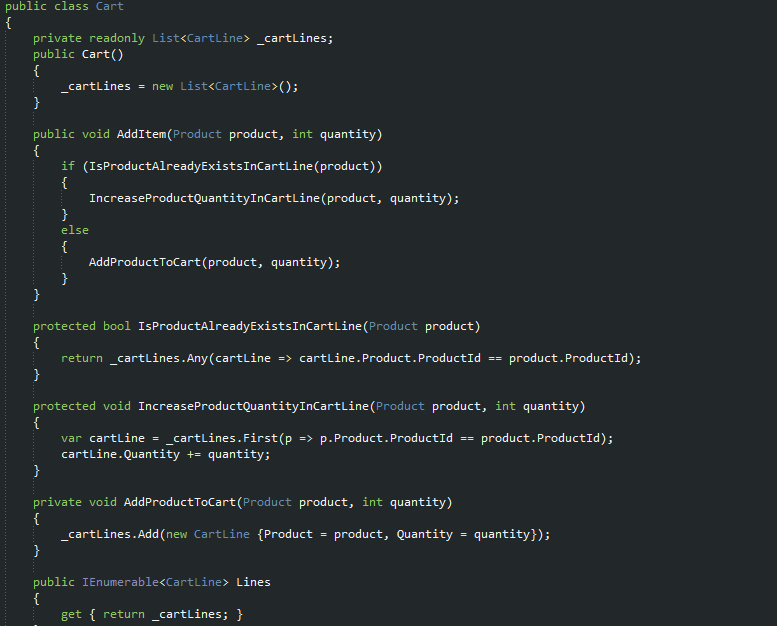Click the '=>' lambda arrow in the Any call
This screenshot has height=626, width=777.
click(285, 358)
